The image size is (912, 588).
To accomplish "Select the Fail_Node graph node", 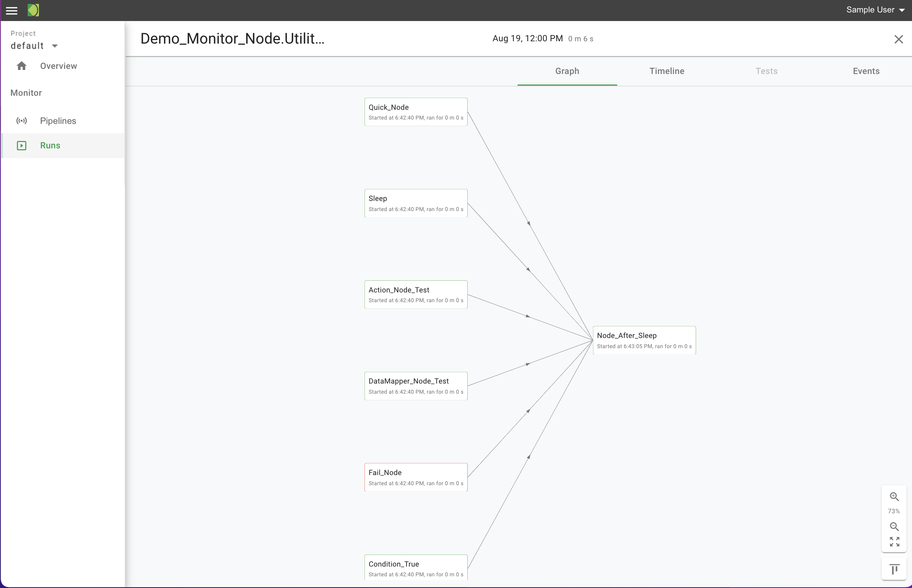I will pyautogui.click(x=416, y=477).
